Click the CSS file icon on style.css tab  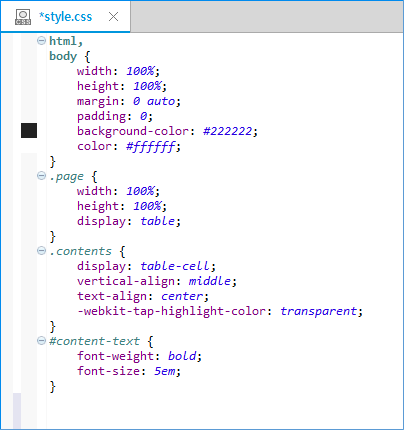[23, 17]
